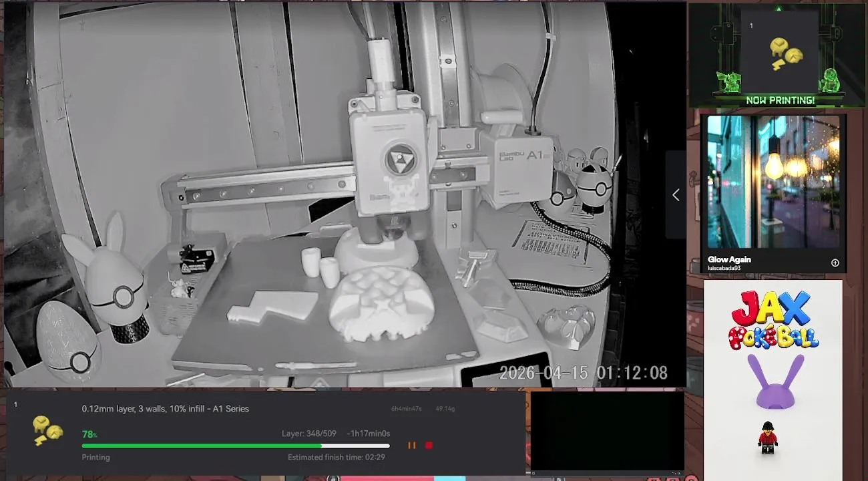Add 'Glow Again' with the plus-circle icon

pyautogui.click(x=835, y=263)
